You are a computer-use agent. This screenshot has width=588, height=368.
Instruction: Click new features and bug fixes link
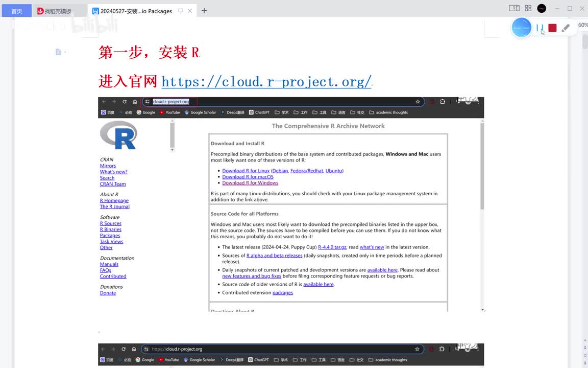click(x=251, y=276)
